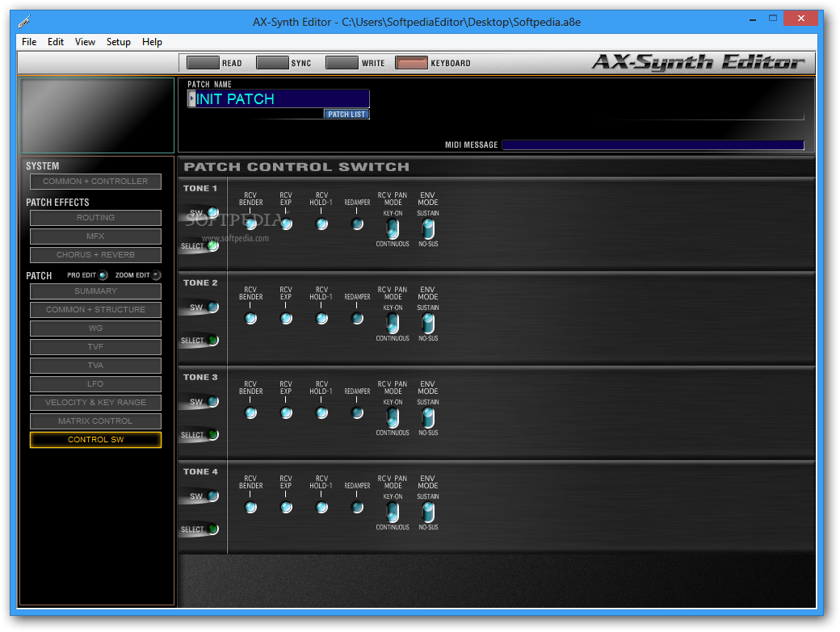Open the COMMON + CONTROLLER system settings
This screenshot has height=632, width=840.
[94, 181]
